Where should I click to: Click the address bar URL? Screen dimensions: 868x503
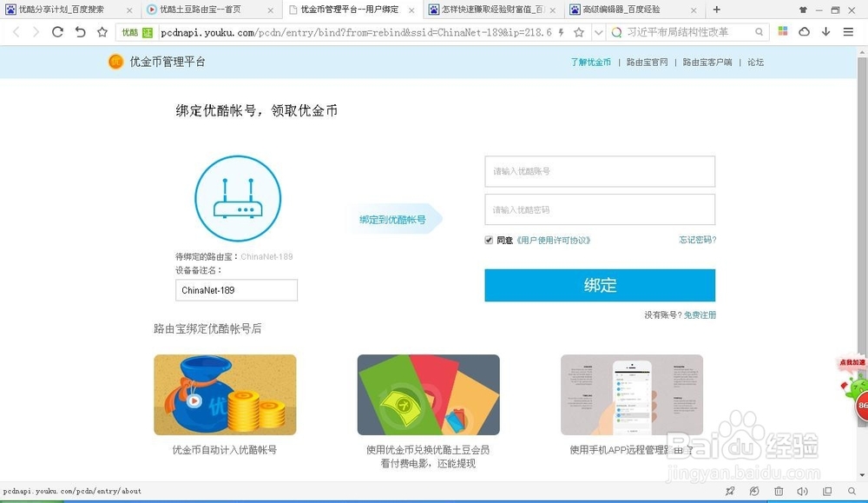click(x=356, y=33)
